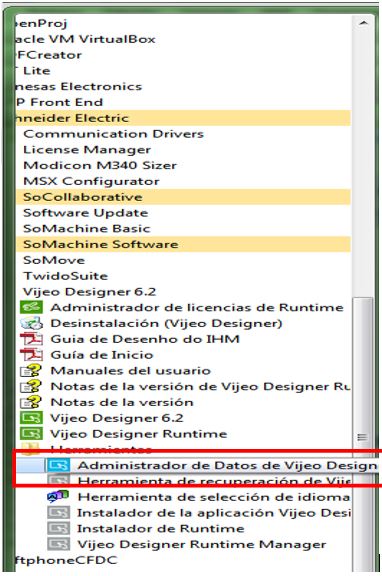This screenshot has height=576, width=382.
Task: Click the Instalador de la aplicación Vijeo Designer icon
Action: point(58,512)
